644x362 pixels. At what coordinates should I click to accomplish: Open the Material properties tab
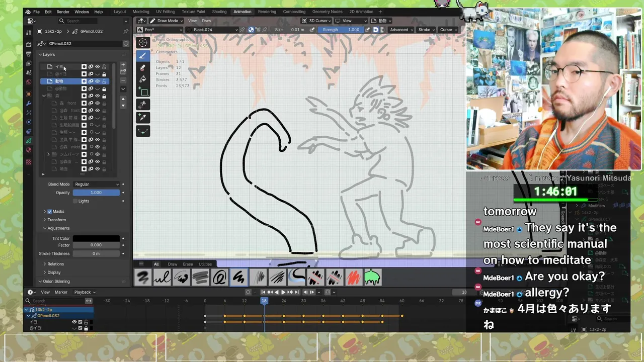(x=29, y=150)
